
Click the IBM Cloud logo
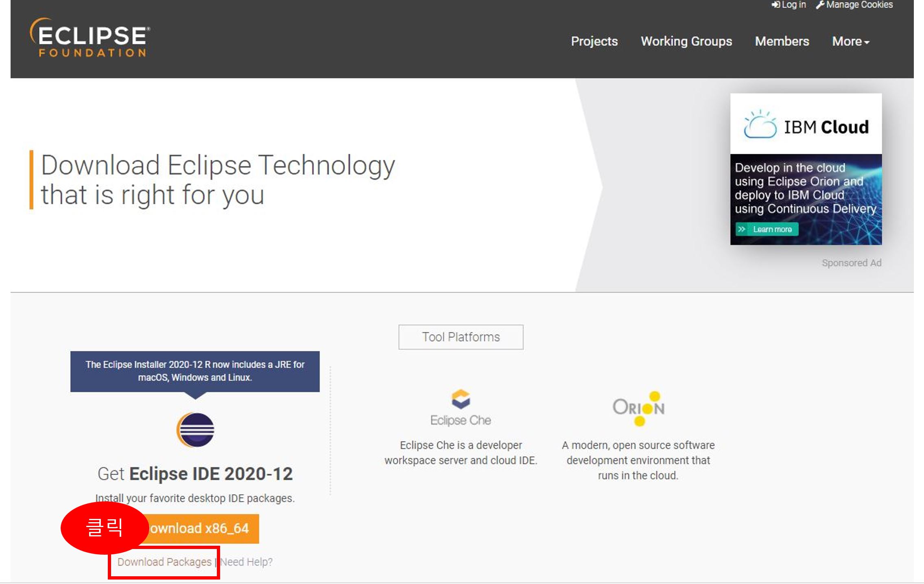806,125
